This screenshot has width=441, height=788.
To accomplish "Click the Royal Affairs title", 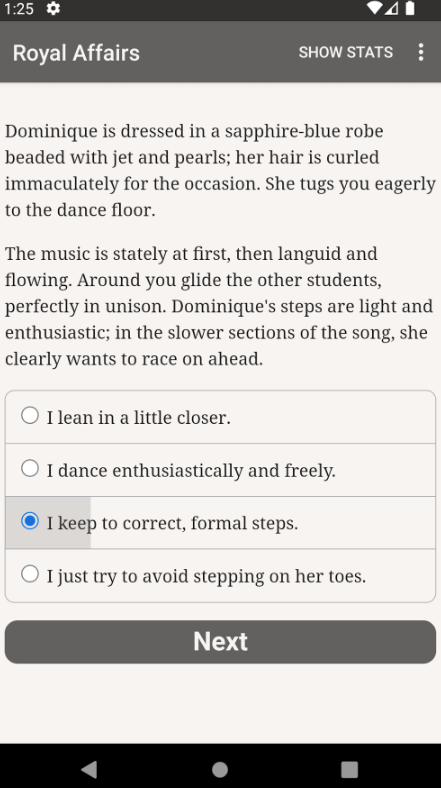I will (x=76, y=53).
